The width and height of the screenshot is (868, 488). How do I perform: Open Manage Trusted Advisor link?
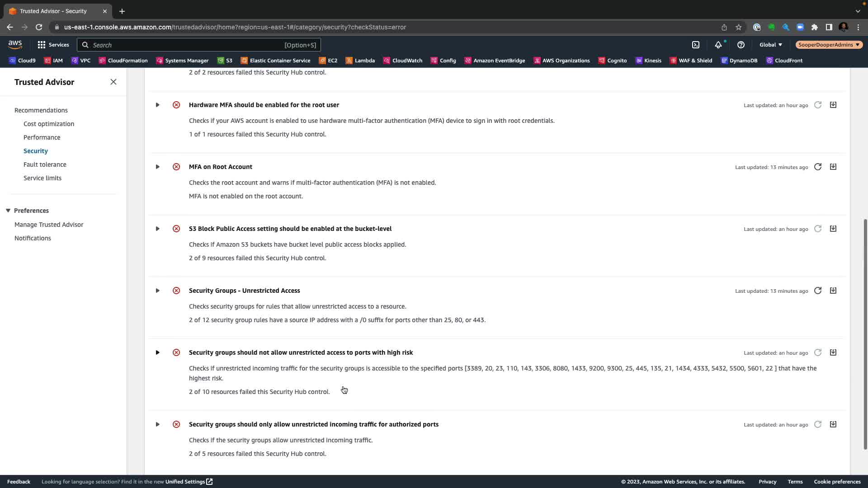49,225
